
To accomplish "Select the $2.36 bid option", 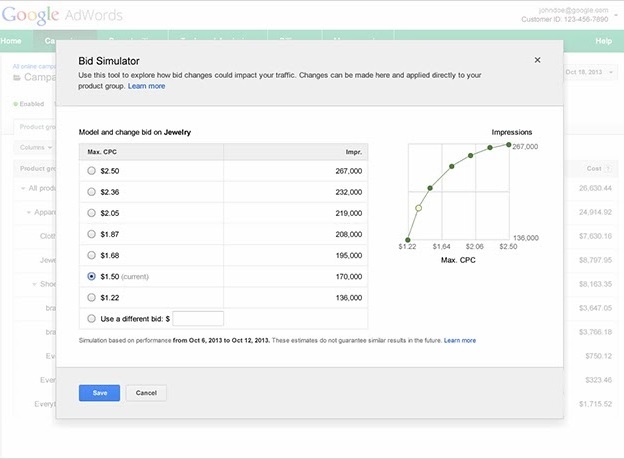I will tap(92, 192).
